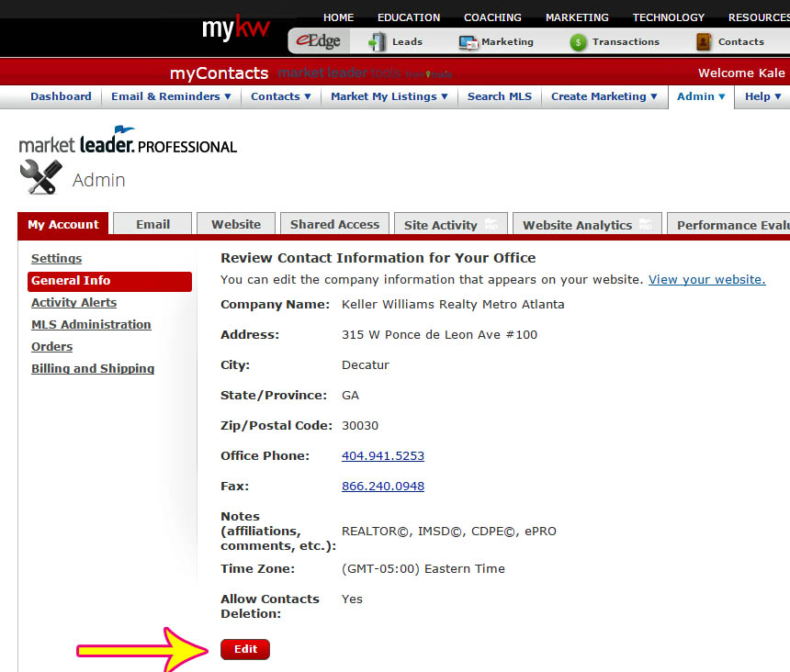
Task: Click fax number 866.240.0948
Action: tap(383, 486)
